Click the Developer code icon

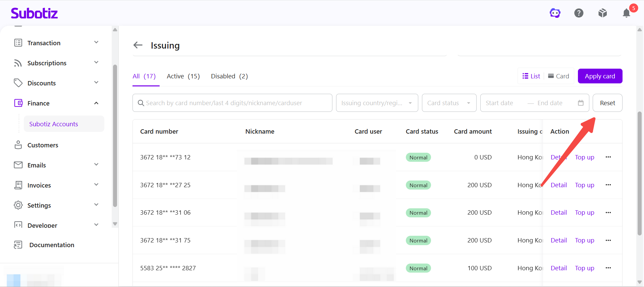(18, 225)
